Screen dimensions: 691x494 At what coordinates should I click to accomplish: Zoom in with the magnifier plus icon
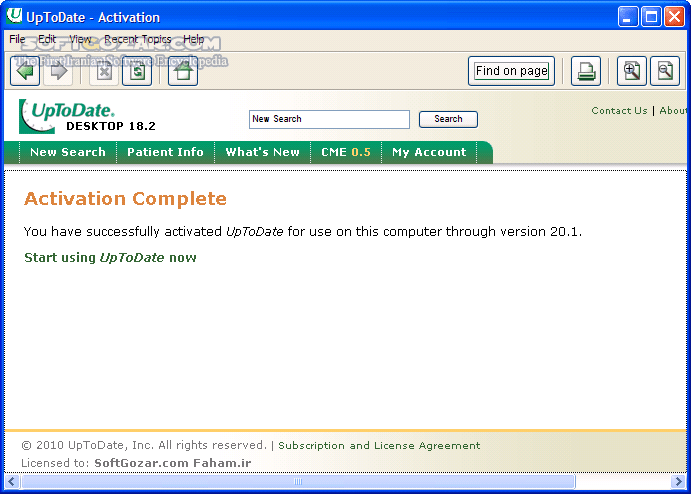(632, 71)
